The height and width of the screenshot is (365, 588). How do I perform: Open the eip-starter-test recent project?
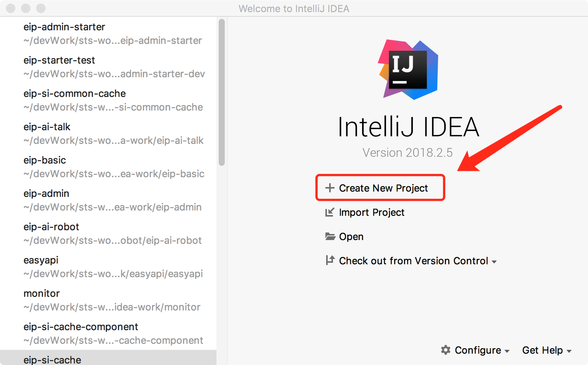pos(59,60)
